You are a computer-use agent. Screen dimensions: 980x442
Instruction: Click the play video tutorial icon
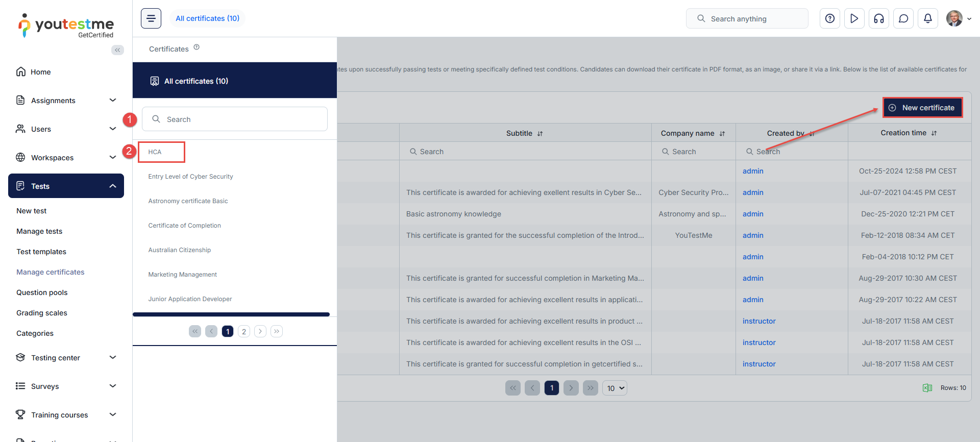pos(854,19)
